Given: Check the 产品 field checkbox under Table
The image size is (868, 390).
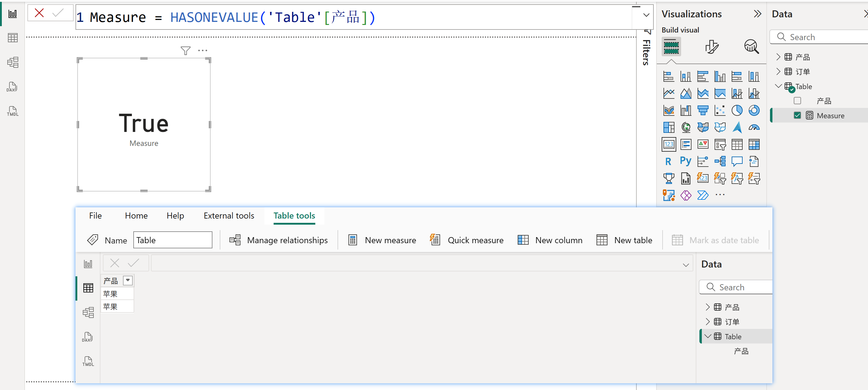Looking at the screenshot, I should [797, 101].
